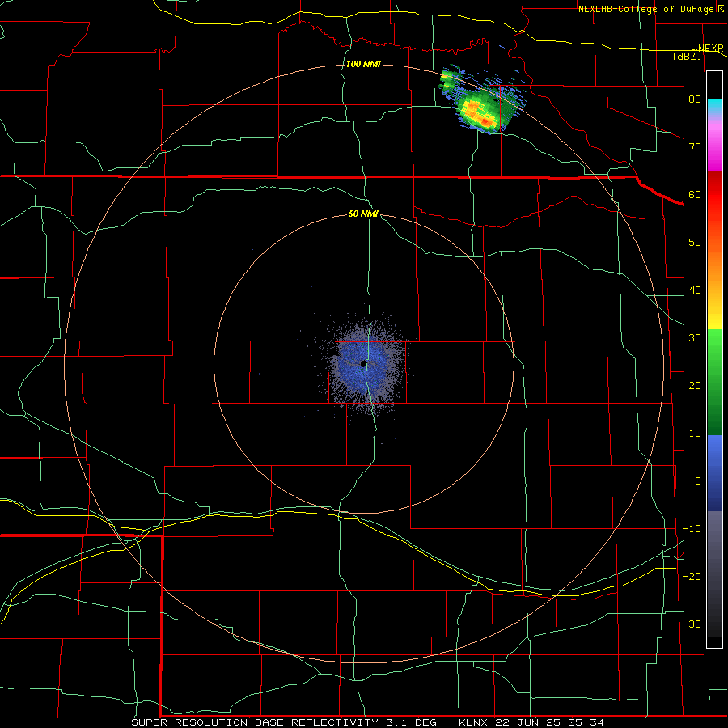Click the -20 value on the dBZ scale
This screenshot has width=728, height=728.
click(692, 577)
